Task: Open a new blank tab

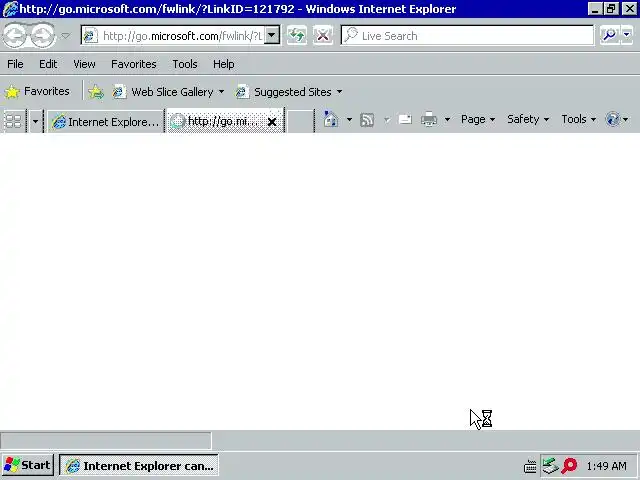Action: 300,121
